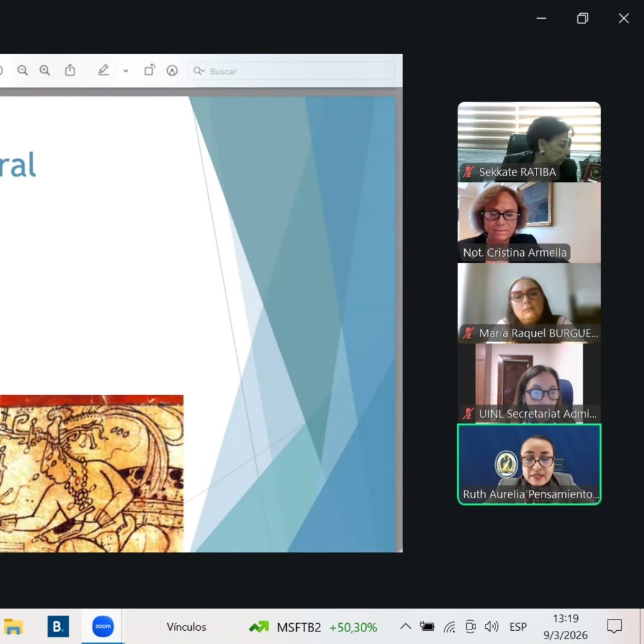Open the markup toolbar icon
This screenshot has width=644, height=644.
coord(172,70)
